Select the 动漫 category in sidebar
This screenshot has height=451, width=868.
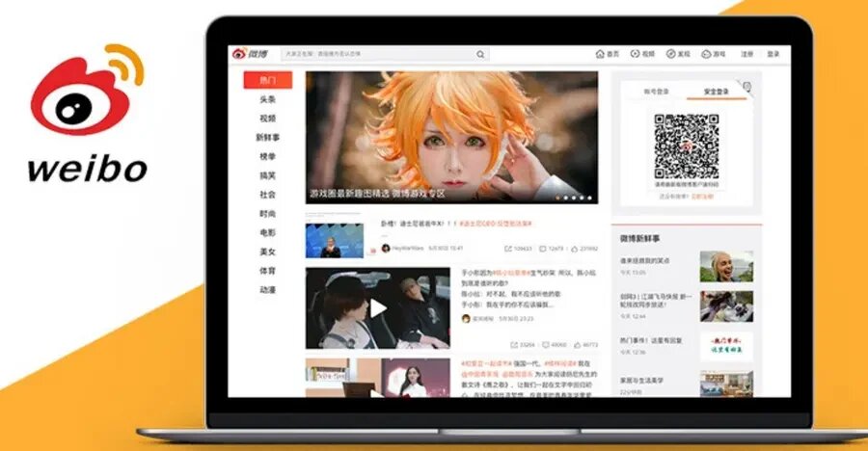click(268, 290)
